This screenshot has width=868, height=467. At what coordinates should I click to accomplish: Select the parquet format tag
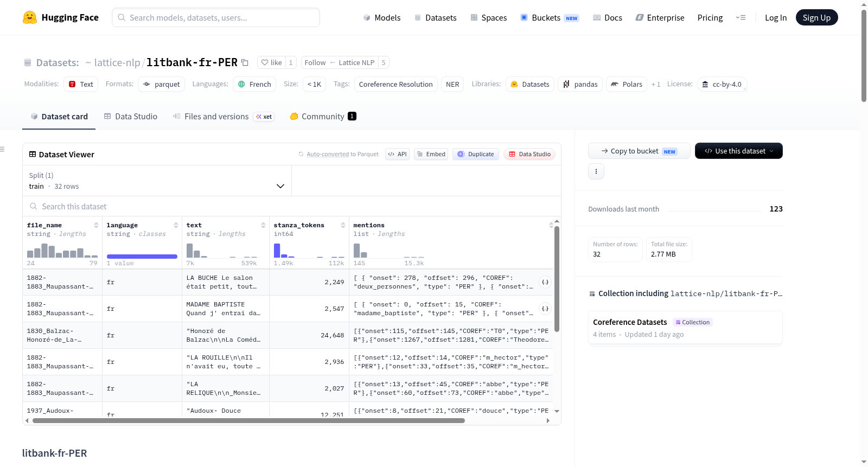coord(162,84)
